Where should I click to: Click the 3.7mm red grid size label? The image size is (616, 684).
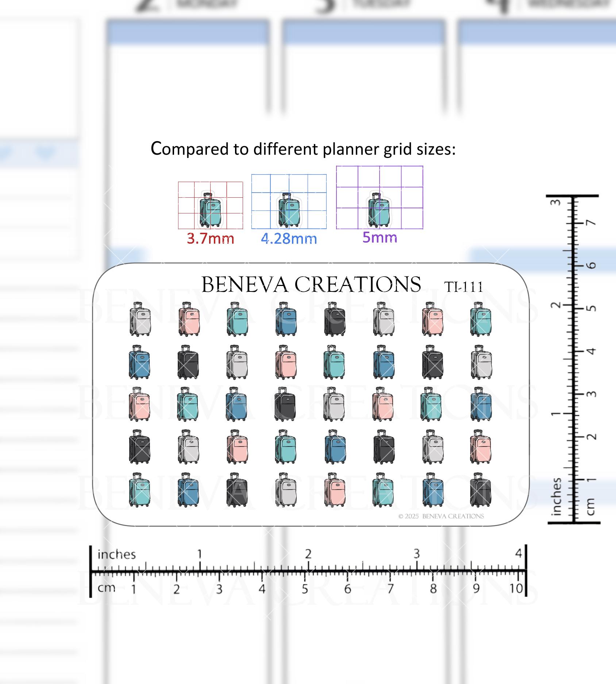[210, 239]
